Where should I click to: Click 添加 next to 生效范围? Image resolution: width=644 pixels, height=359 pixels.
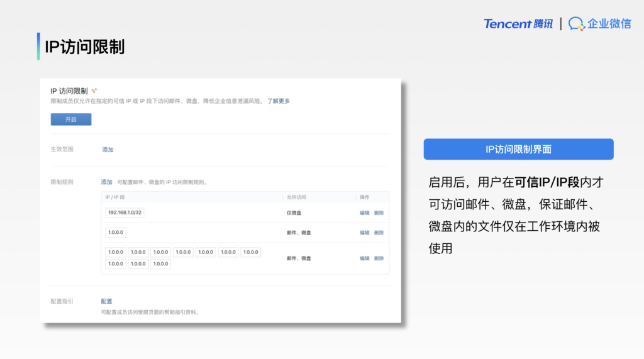pyautogui.click(x=108, y=150)
